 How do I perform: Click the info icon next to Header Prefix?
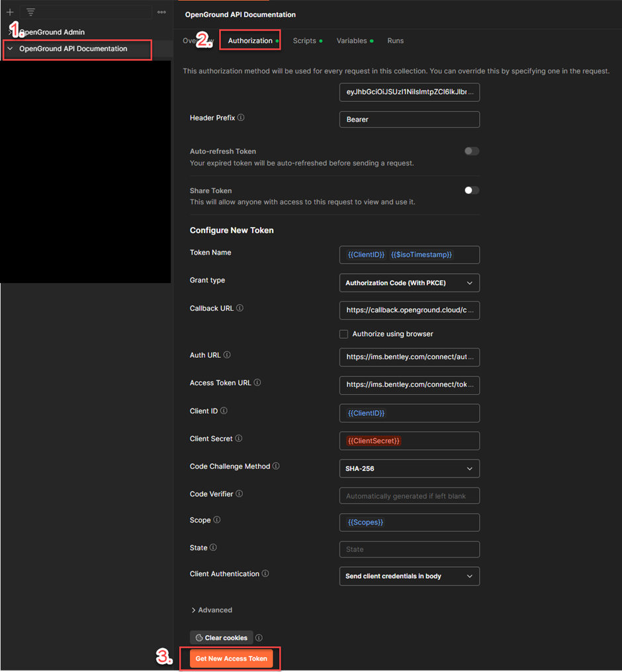tap(241, 118)
